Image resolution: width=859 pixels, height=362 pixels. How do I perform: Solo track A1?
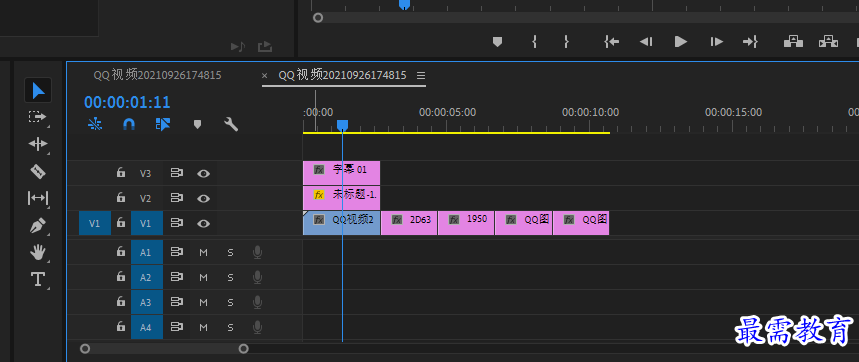click(230, 252)
